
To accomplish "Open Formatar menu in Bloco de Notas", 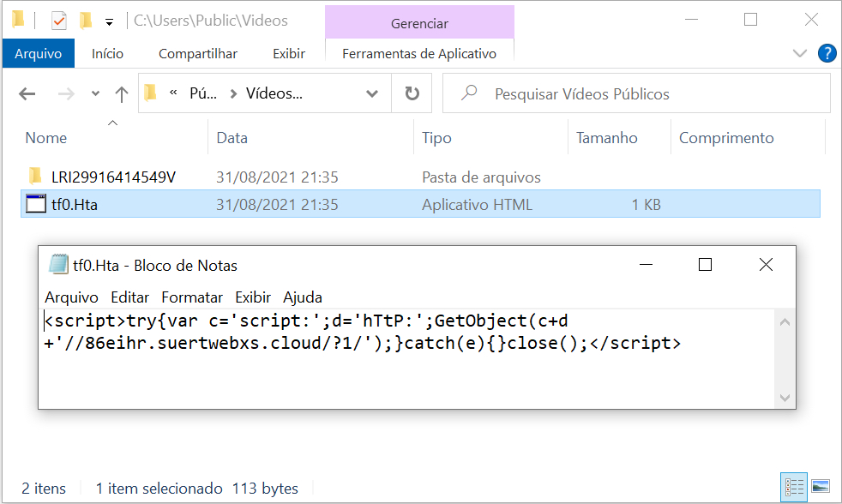I will coord(192,297).
